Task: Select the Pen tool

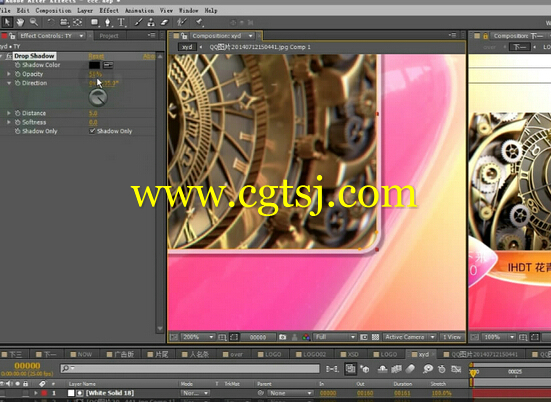Action: click(108, 23)
